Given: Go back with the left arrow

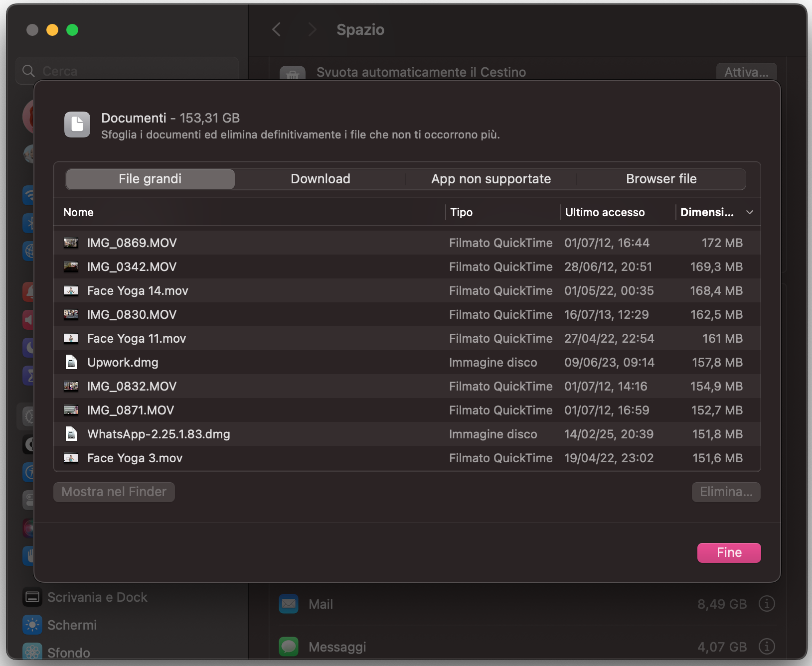Looking at the screenshot, I should click(277, 29).
